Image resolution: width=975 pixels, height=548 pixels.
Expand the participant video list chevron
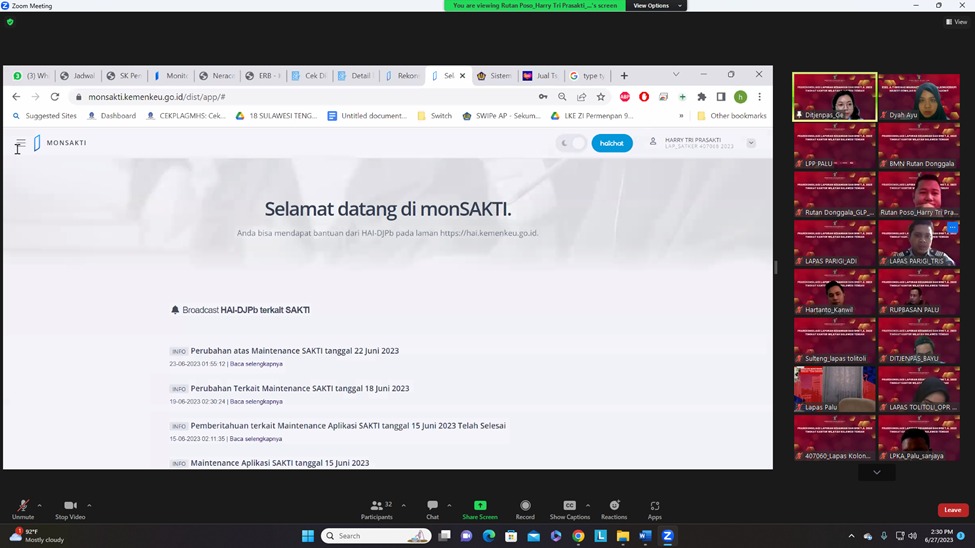(x=877, y=472)
